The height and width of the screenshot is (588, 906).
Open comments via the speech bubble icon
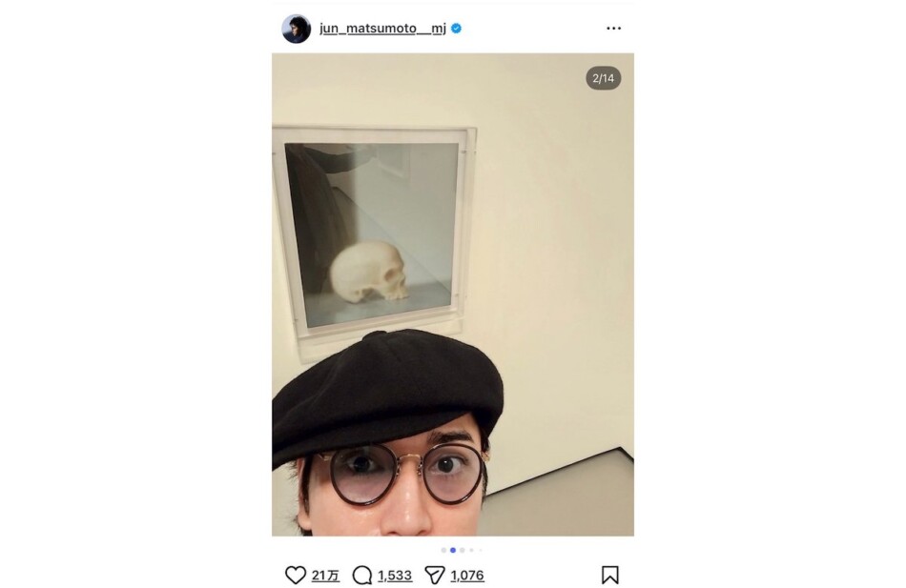362,575
